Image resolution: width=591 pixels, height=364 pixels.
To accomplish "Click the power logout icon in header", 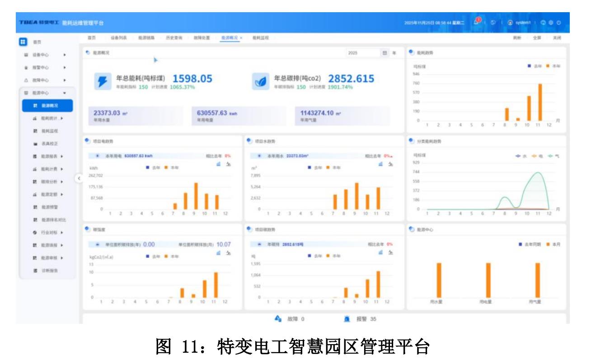I will coord(558,23).
